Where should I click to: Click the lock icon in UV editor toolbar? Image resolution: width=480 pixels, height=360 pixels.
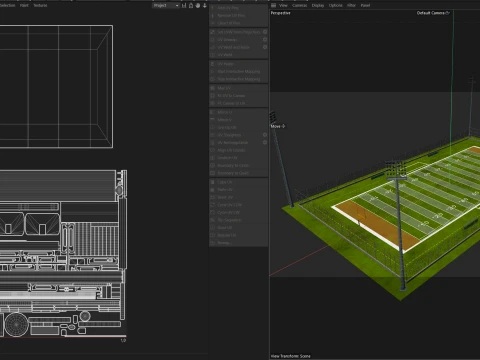191,5
